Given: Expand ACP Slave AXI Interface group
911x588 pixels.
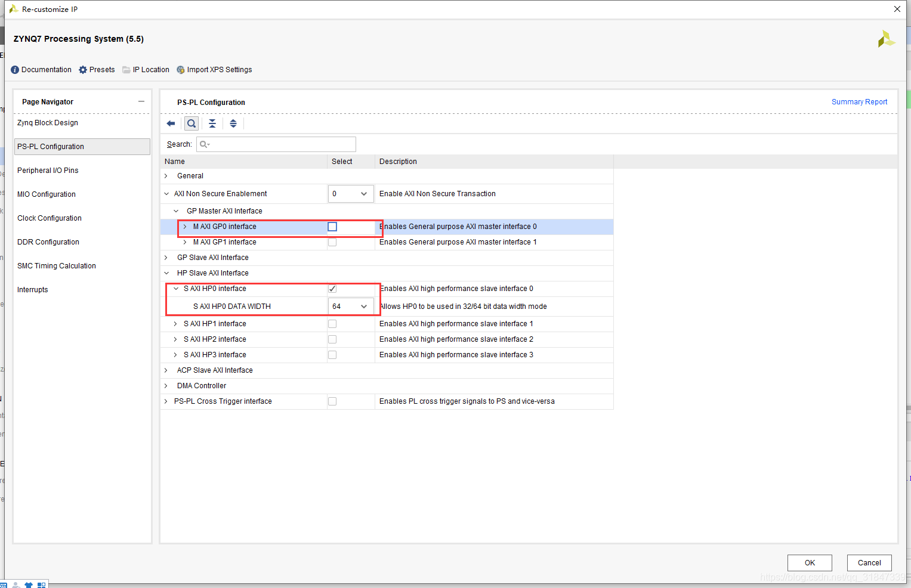Looking at the screenshot, I should [x=166, y=370].
